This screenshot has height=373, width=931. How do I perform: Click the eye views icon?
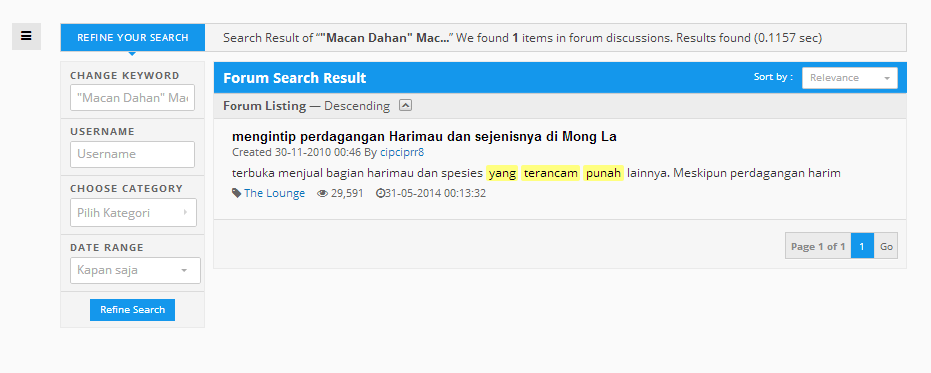pos(322,193)
